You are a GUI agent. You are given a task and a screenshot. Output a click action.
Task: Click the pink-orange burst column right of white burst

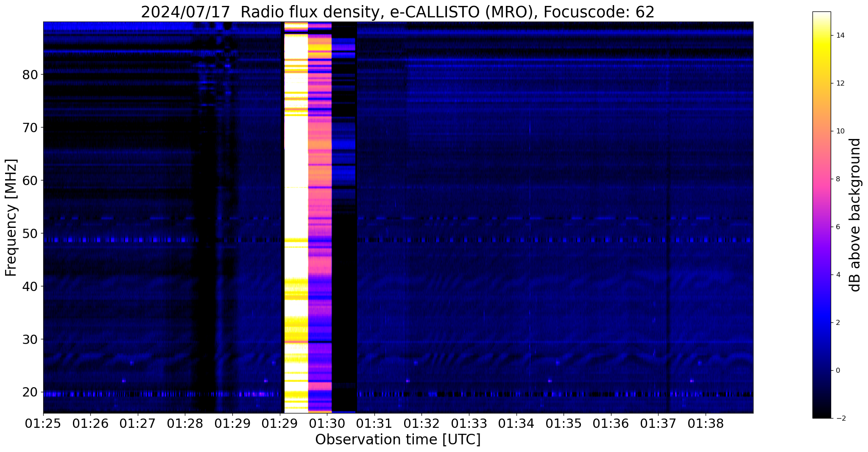(320, 217)
